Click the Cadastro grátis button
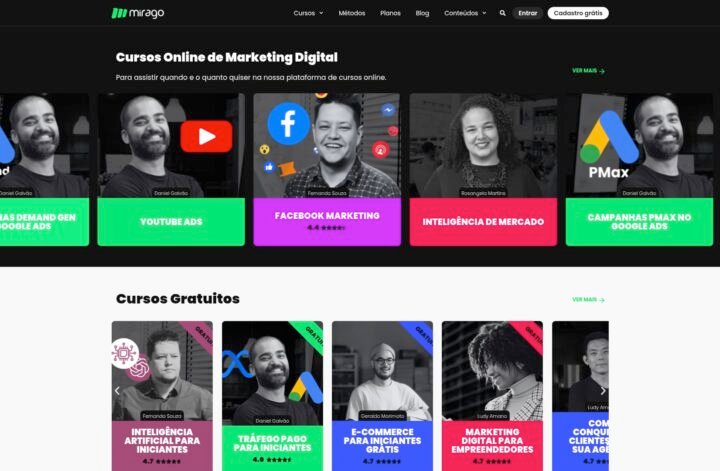 click(x=578, y=13)
